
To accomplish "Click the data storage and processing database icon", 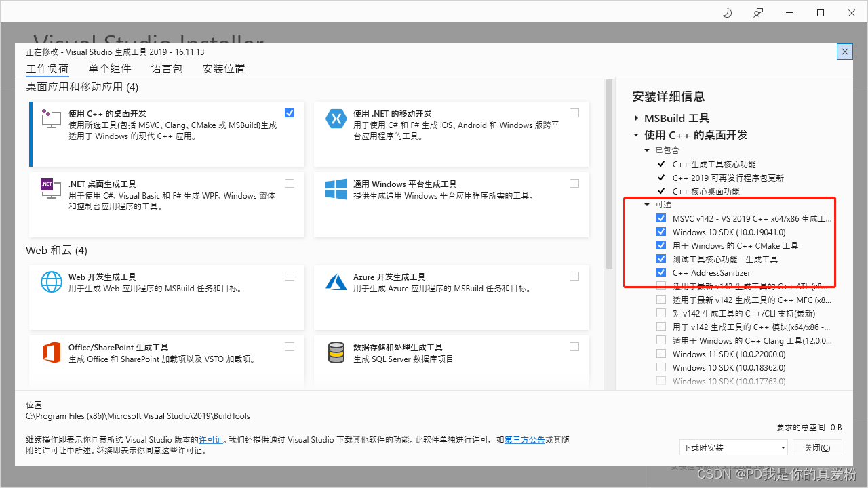I will coord(336,352).
